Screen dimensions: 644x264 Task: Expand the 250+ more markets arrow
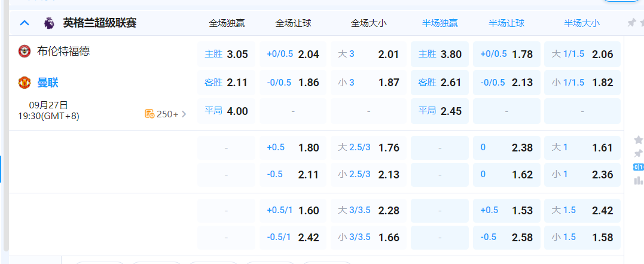(x=184, y=114)
